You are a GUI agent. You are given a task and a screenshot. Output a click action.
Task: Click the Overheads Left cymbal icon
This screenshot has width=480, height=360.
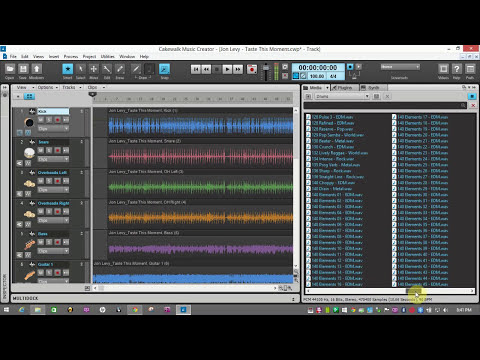[29, 184]
